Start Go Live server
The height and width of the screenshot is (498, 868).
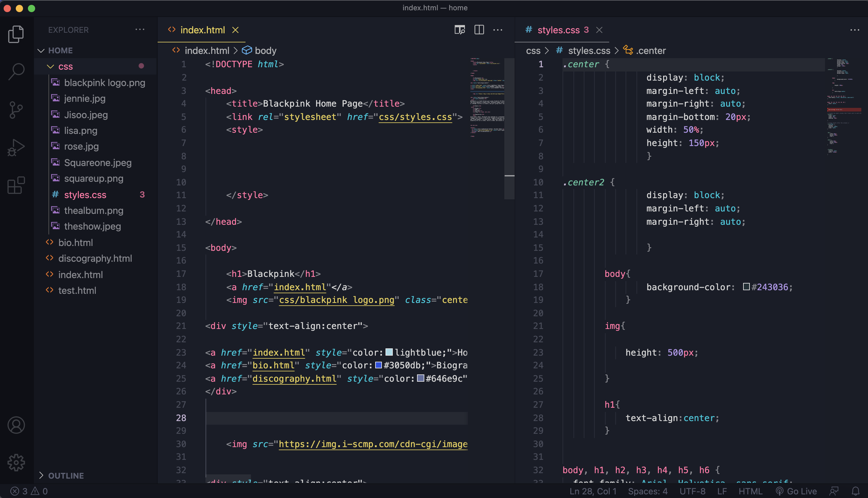pyautogui.click(x=796, y=492)
